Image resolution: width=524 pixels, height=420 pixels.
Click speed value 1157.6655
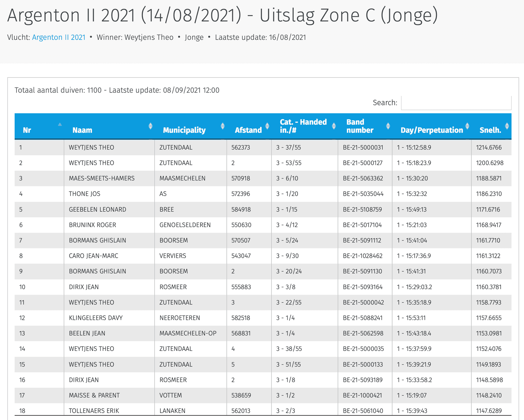pos(489,318)
